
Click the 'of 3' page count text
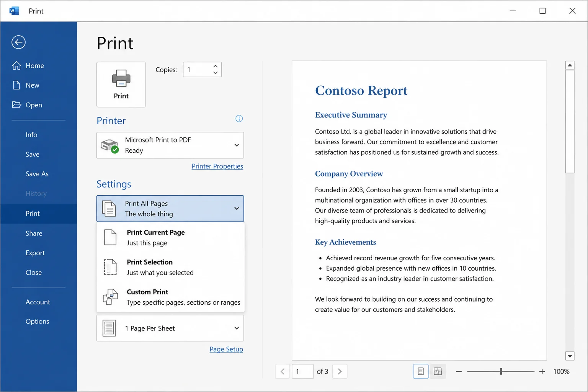[x=322, y=371]
